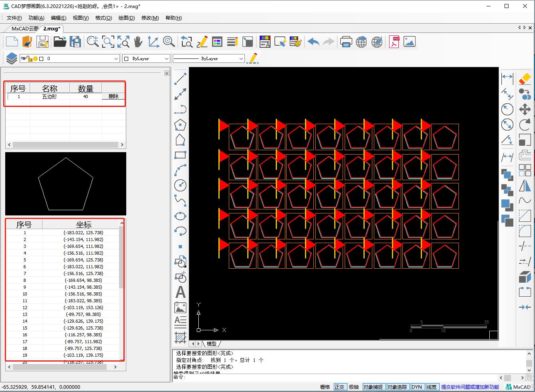
Task: Open the 绘图(D) menu
Action: click(x=127, y=18)
